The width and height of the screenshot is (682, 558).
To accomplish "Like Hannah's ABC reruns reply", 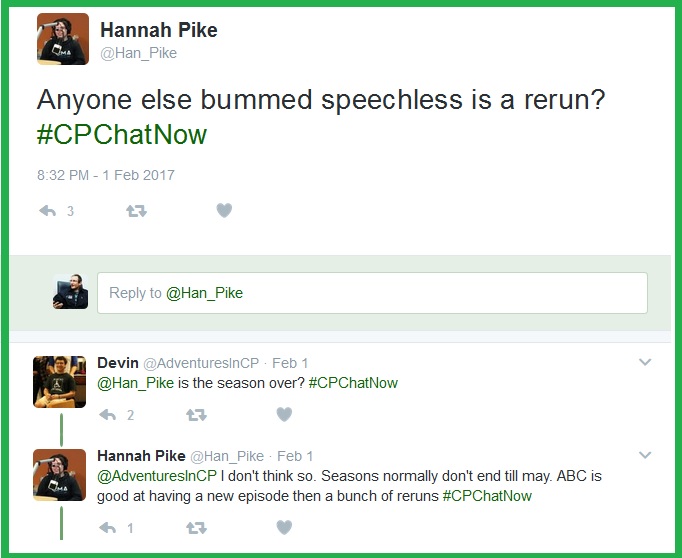I will click(284, 527).
